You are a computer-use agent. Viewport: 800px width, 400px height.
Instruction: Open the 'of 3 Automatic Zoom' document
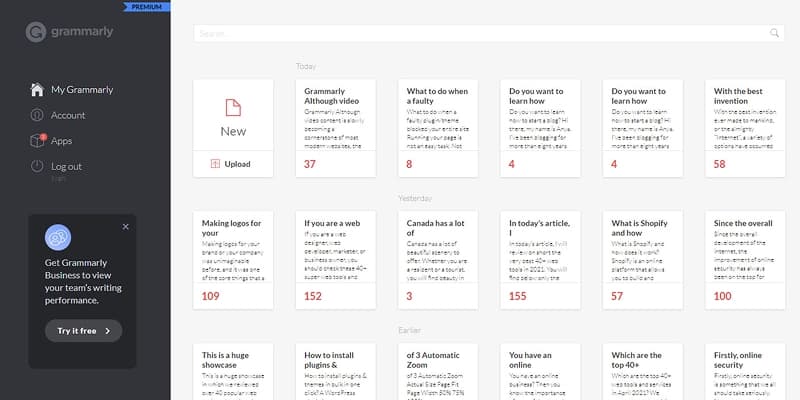[438, 372]
